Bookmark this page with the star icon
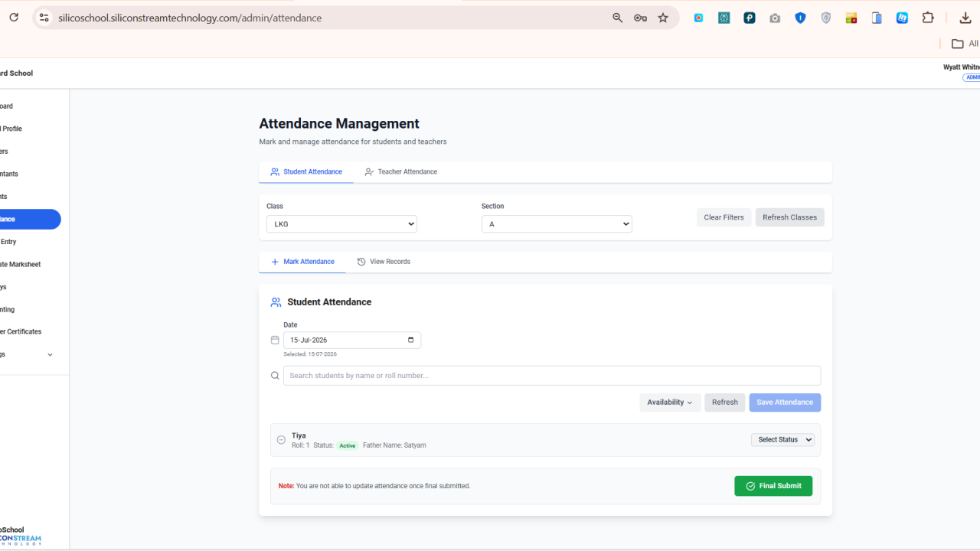The height and width of the screenshot is (551, 980). coord(663,18)
